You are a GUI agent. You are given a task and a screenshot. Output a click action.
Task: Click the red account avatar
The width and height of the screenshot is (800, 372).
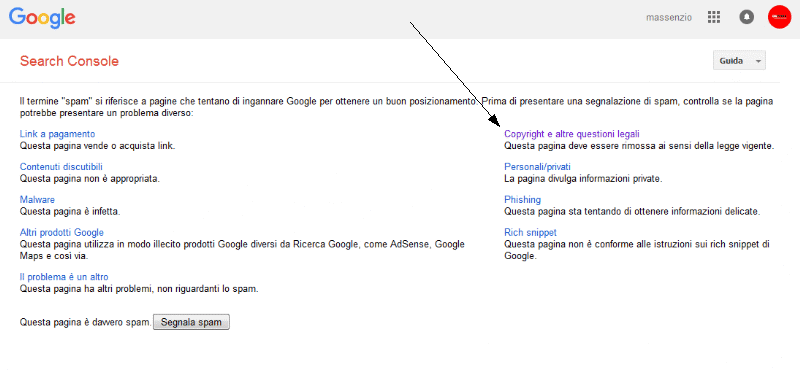point(779,17)
